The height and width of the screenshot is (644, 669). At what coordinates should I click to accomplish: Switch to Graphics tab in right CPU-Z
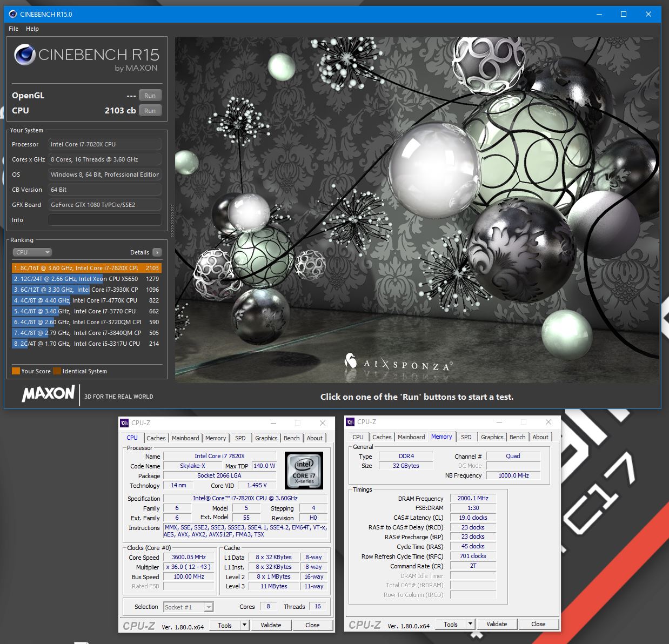click(x=492, y=437)
